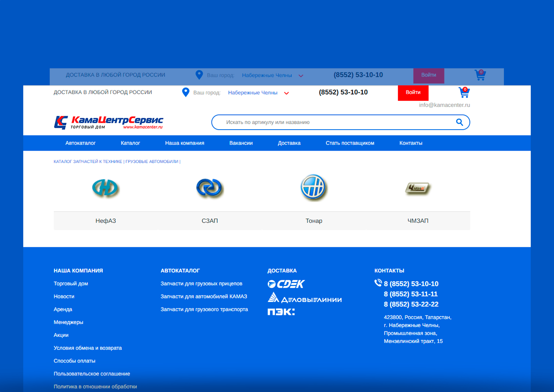
Task: Click footer phone 8 (8552) 53-22-22
Action: pos(411,304)
